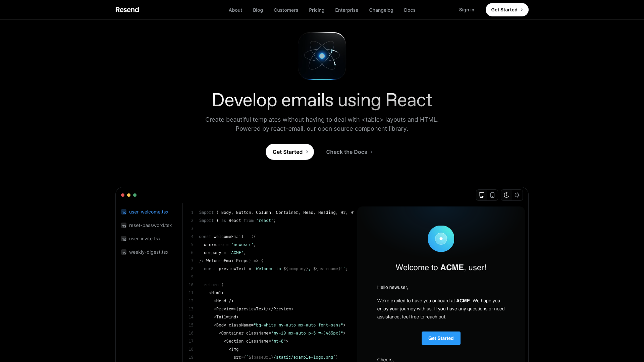Click the const previewText code line

pyautogui.click(x=276, y=269)
